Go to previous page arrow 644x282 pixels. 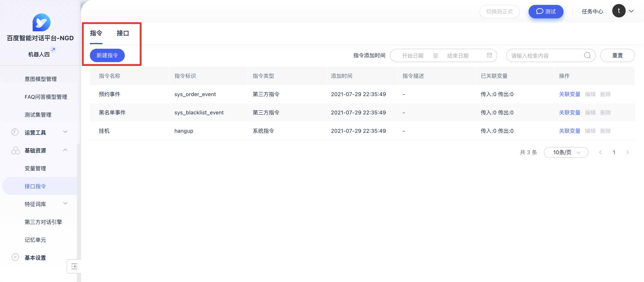[x=600, y=152]
